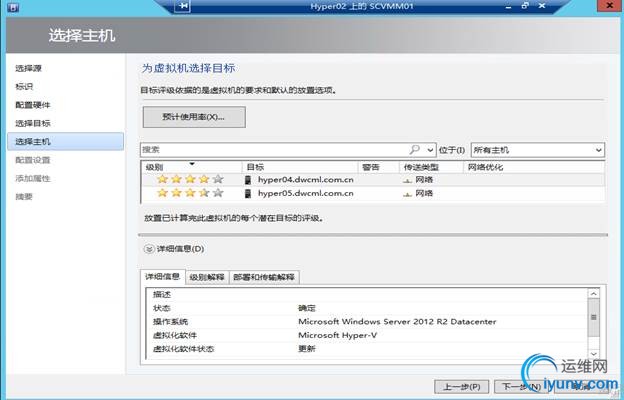This screenshot has width=624, height=400.
Task: Click the 预计使用率(X)... button
Action: pos(194,117)
